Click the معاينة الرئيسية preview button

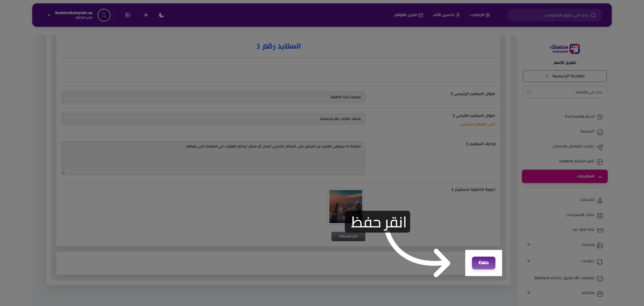click(565, 76)
